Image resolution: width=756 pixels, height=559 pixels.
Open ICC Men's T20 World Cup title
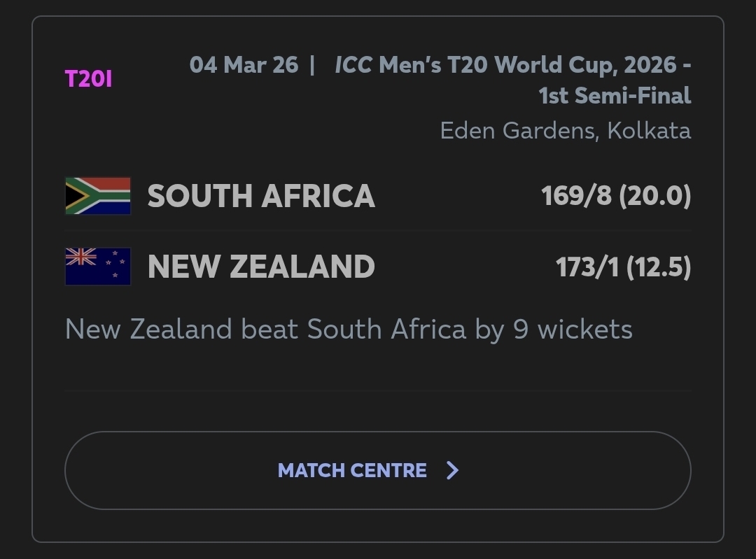[512, 65]
